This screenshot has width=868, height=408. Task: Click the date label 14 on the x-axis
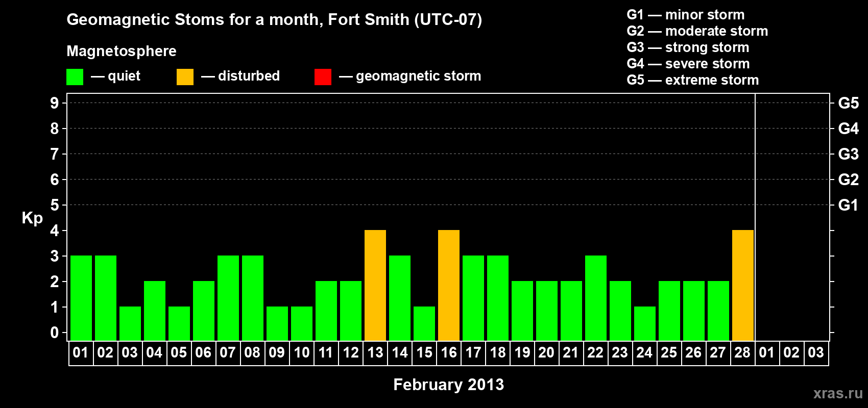click(400, 353)
